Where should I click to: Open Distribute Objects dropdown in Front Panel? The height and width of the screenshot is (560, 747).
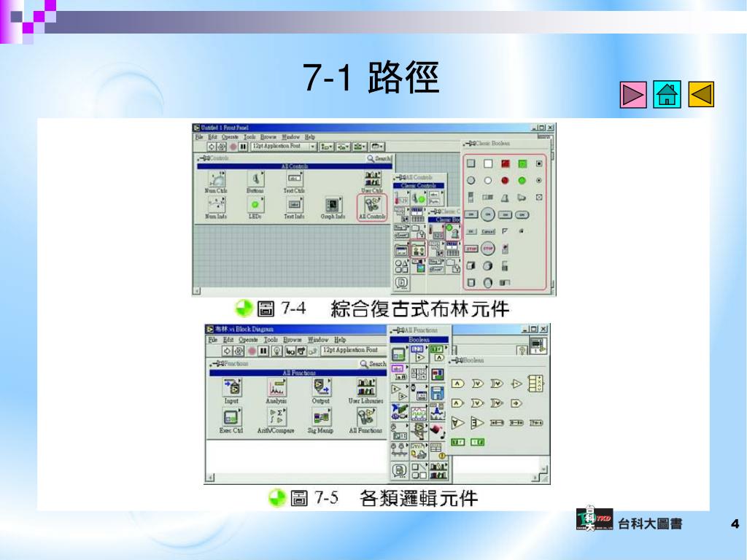pos(344,147)
